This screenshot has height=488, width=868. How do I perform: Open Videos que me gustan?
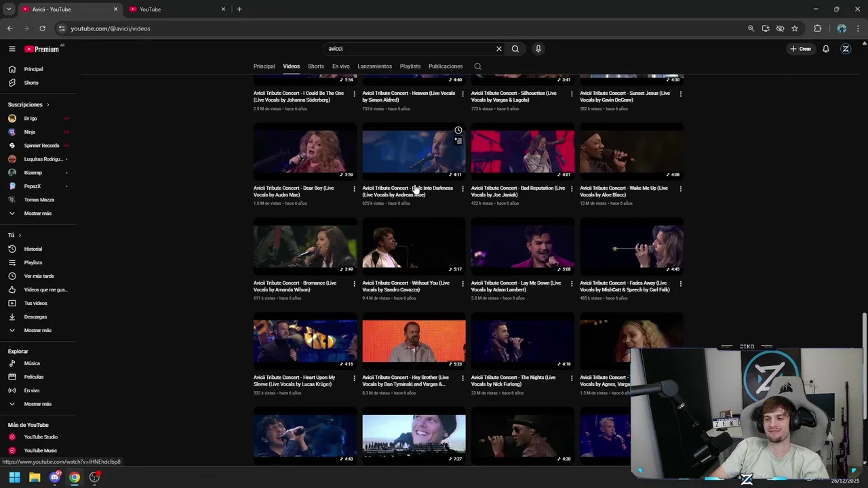tap(38, 290)
